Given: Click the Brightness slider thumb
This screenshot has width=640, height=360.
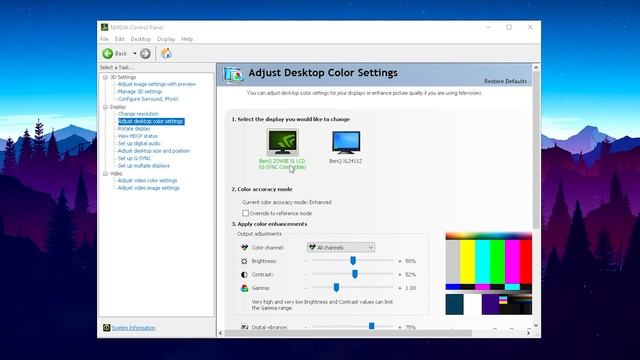Looking at the screenshot, I should click(x=353, y=260).
